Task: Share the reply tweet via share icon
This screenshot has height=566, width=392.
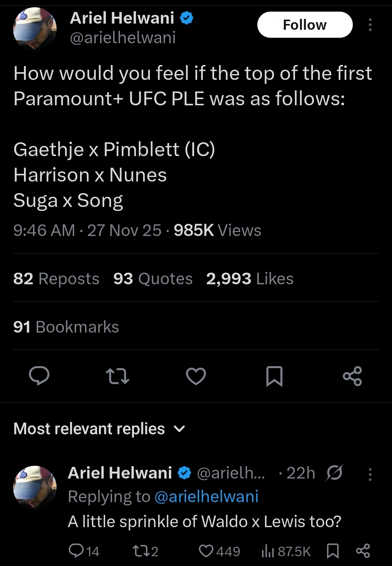Action: [x=363, y=551]
